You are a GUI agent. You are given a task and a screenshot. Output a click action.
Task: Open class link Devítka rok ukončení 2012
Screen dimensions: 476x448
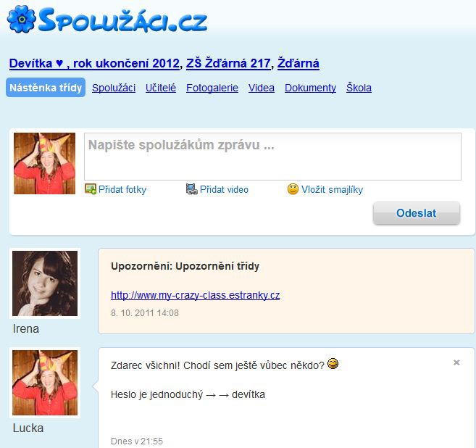[x=94, y=64]
